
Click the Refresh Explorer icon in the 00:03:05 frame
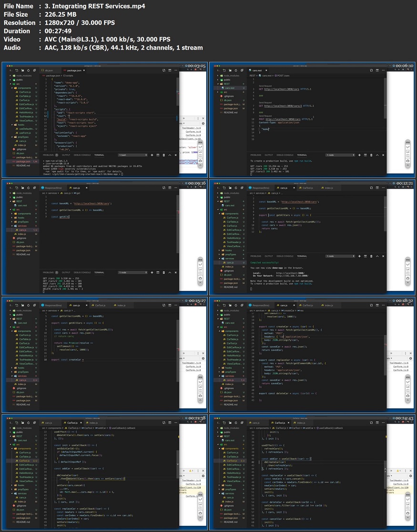point(29,70)
